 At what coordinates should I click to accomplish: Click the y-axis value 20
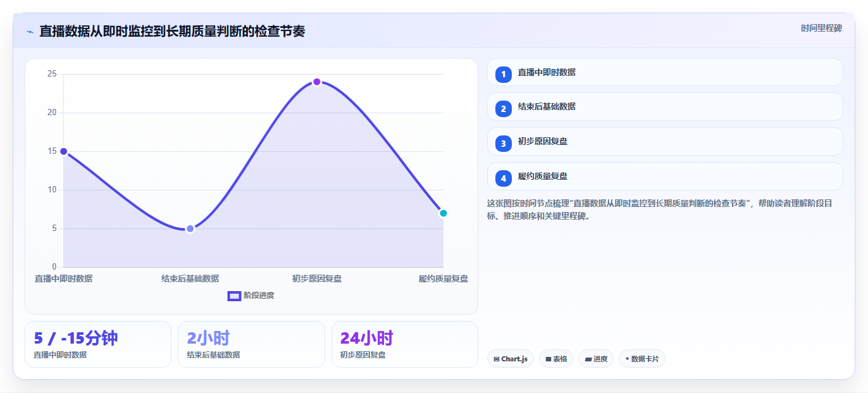(x=52, y=113)
